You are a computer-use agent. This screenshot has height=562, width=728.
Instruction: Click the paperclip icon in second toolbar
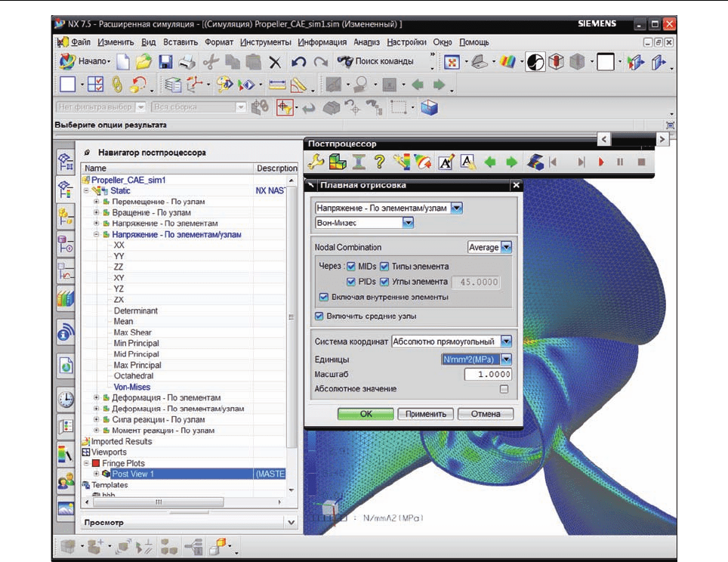coord(117,85)
